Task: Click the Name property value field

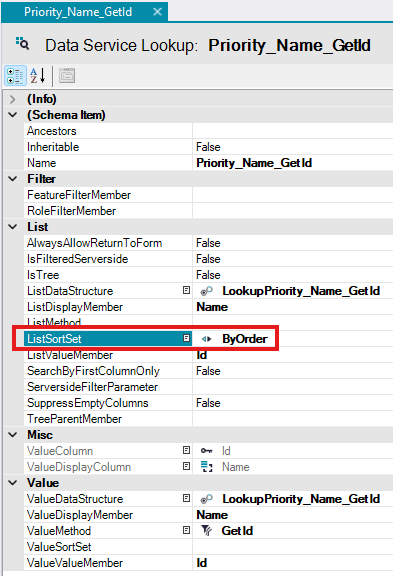Action: point(293,163)
